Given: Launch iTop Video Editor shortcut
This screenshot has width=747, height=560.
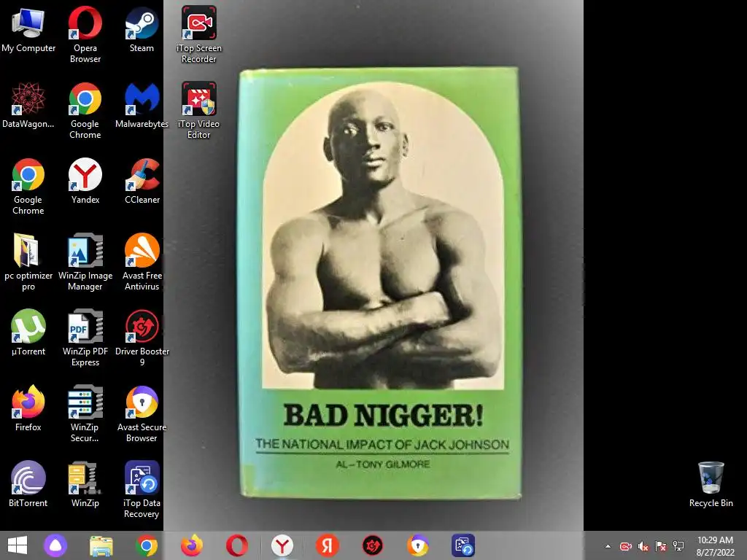Looking at the screenshot, I should pyautogui.click(x=198, y=111).
